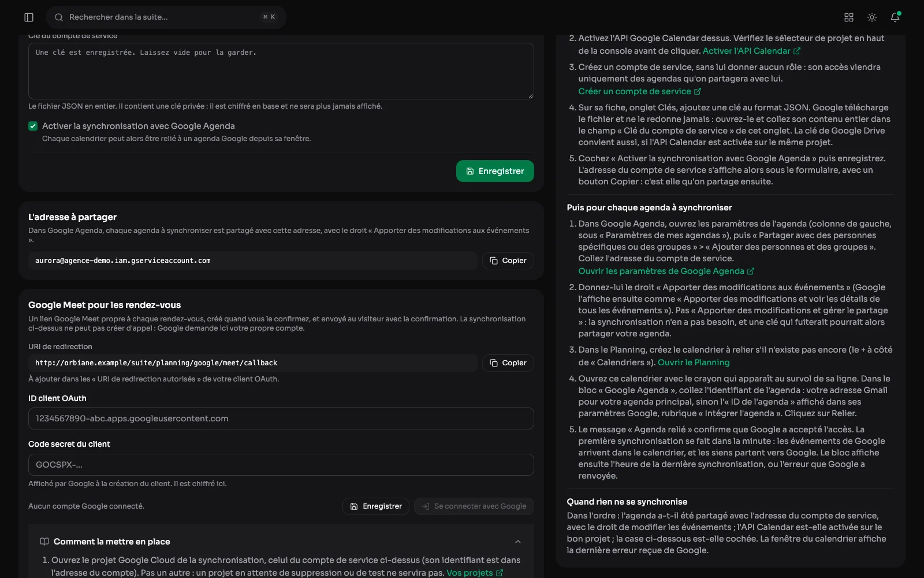Click the Quand rien ne se synchronise heading
The width and height of the screenshot is (924, 578).
click(627, 502)
